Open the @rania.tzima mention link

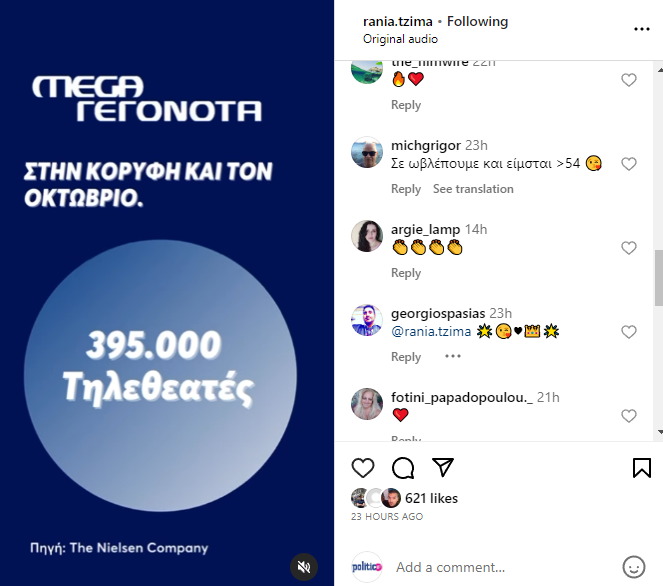[x=431, y=331]
